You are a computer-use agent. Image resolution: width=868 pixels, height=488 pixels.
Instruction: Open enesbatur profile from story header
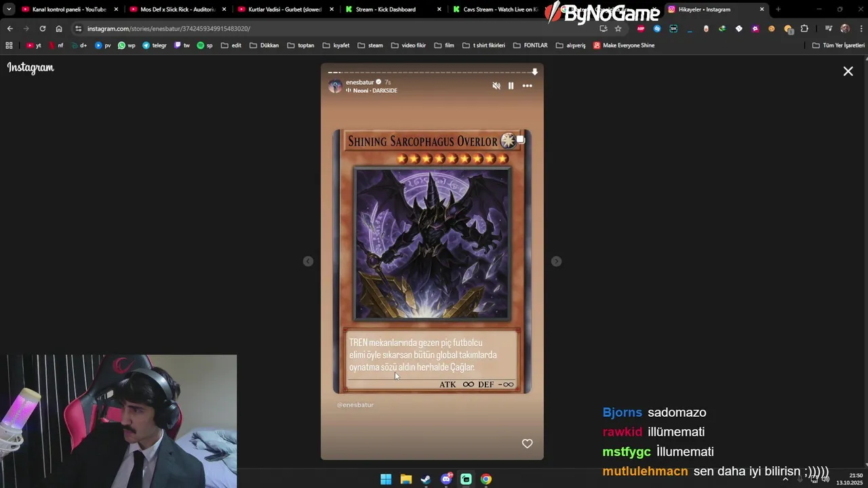click(359, 82)
